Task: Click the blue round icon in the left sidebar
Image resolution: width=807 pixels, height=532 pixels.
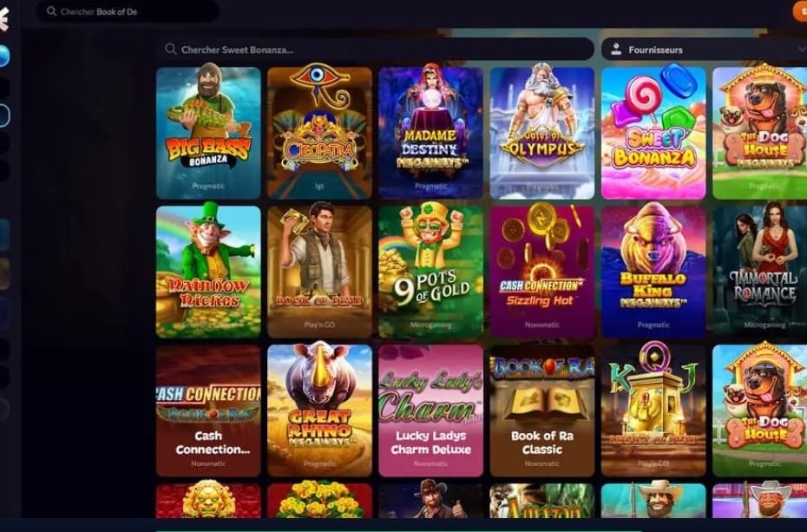Action: 4,56
